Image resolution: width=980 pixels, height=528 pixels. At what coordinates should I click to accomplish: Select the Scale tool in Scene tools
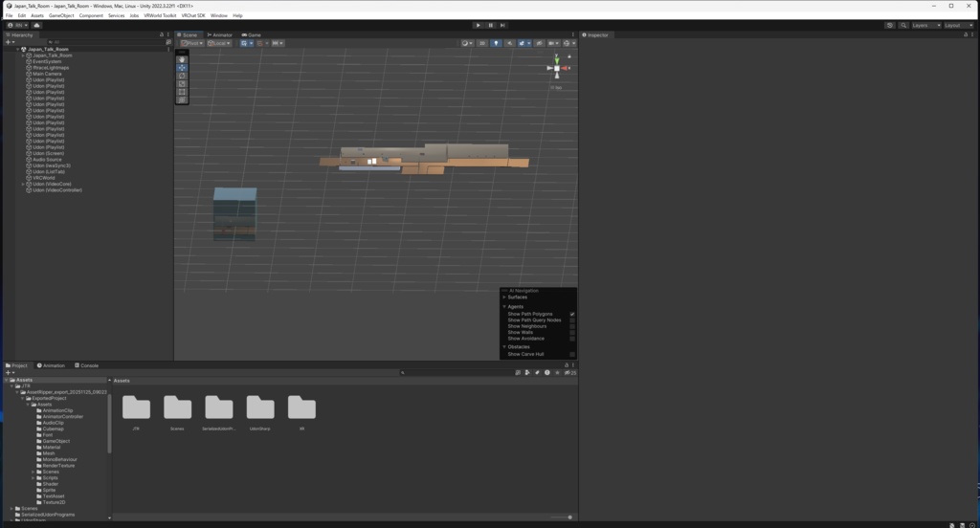[182, 84]
